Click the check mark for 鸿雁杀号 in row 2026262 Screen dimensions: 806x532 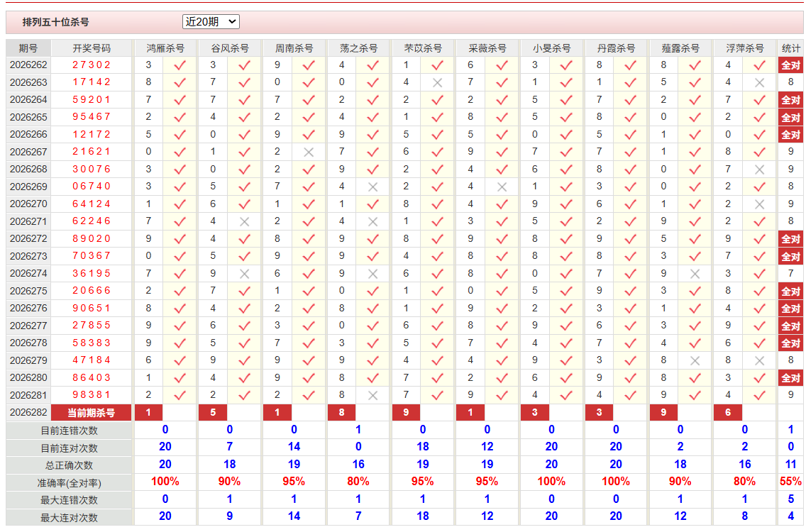180,65
